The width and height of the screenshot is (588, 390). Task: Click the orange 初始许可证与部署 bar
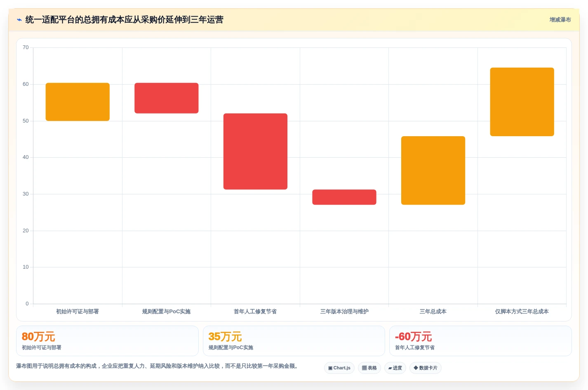(78, 102)
